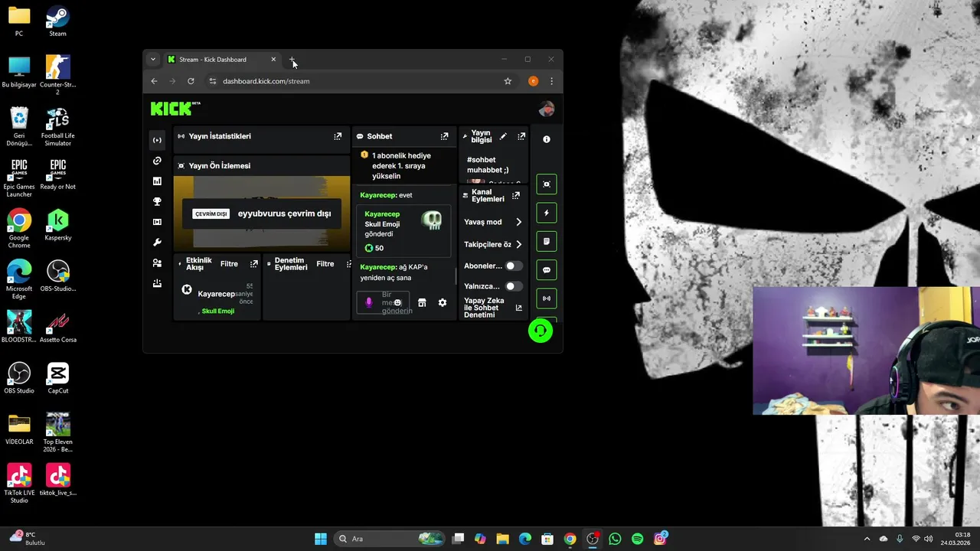
Task: Click Kayarecep username in the Skull Emoji card
Action: tap(382, 214)
